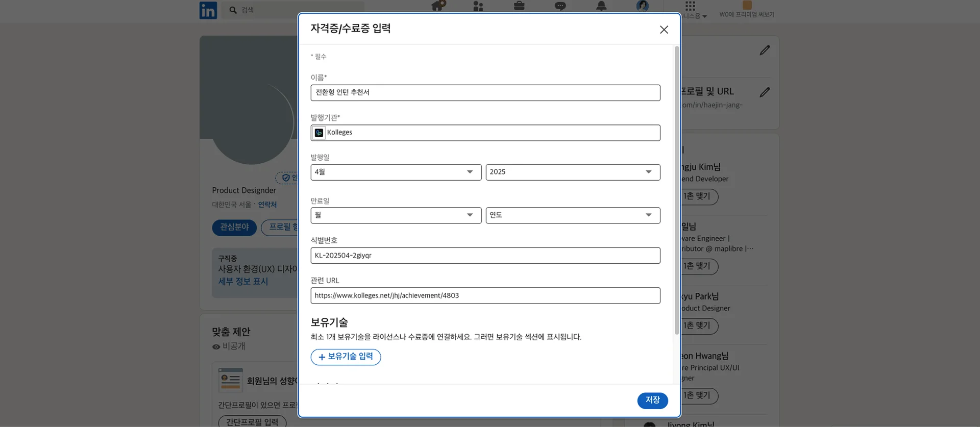The height and width of the screenshot is (427, 980).
Task: Click the 발행기관 field containing Kolleges
Action: pyautogui.click(x=485, y=133)
